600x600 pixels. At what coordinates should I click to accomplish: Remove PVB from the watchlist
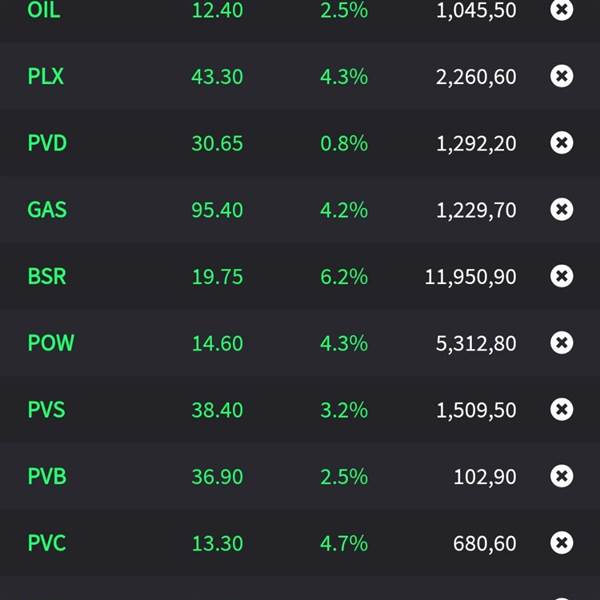[x=562, y=476]
